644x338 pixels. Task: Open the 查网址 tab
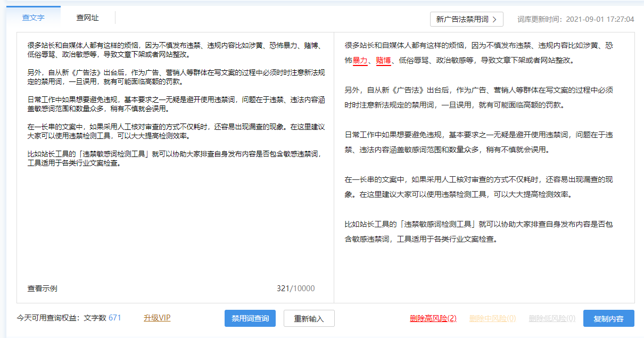(87, 18)
